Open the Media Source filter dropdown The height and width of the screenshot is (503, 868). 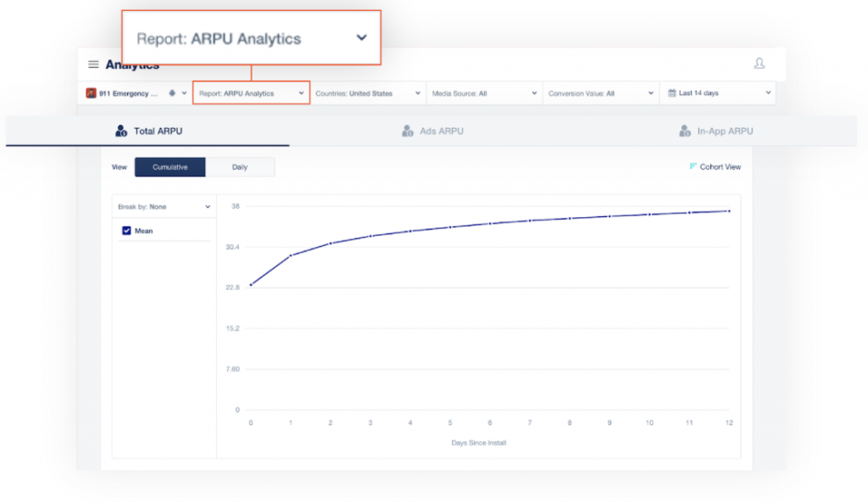[x=484, y=93]
